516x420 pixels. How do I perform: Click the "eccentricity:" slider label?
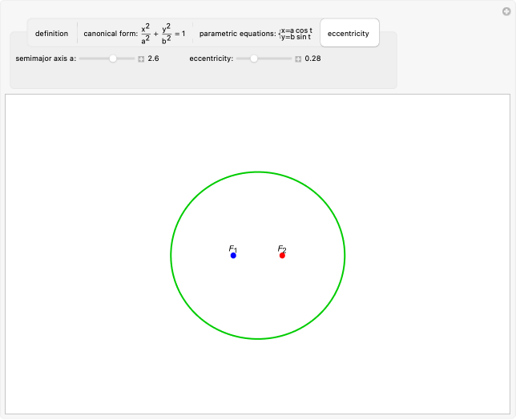pyautogui.click(x=211, y=59)
